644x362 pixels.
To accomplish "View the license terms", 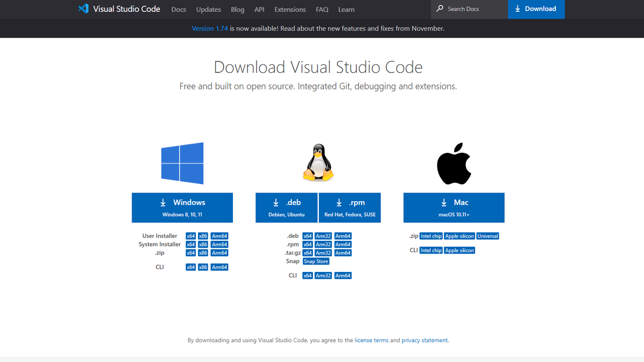I will point(371,340).
